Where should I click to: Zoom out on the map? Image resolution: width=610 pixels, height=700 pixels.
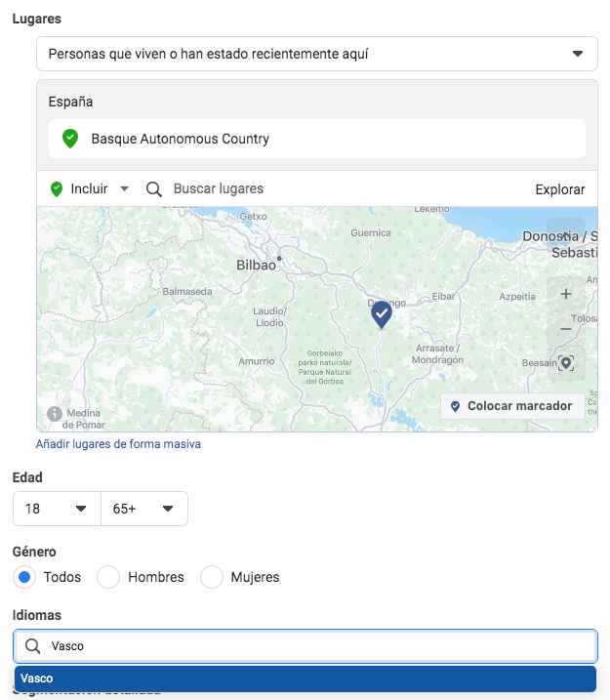(x=566, y=329)
